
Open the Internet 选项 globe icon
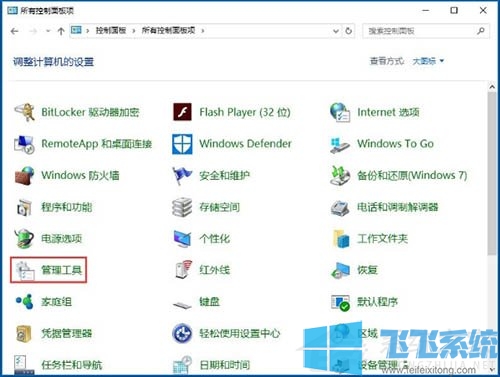(340, 112)
